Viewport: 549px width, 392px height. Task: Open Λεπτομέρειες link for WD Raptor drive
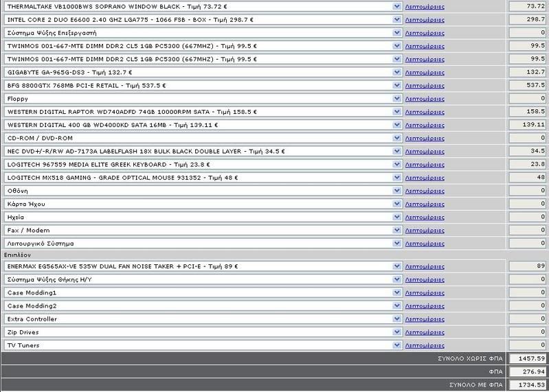pyautogui.click(x=425, y=113)
